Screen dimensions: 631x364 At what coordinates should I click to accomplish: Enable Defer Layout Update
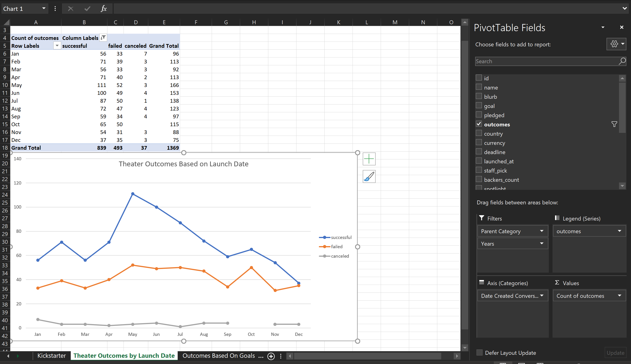(x=479, y=352)
